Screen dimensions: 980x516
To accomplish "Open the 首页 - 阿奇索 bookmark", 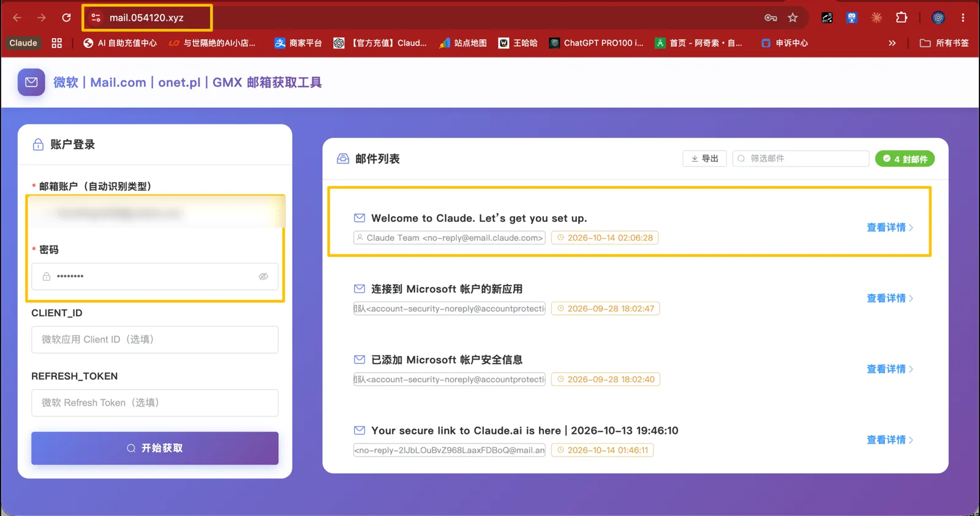I will pos(699,43).
